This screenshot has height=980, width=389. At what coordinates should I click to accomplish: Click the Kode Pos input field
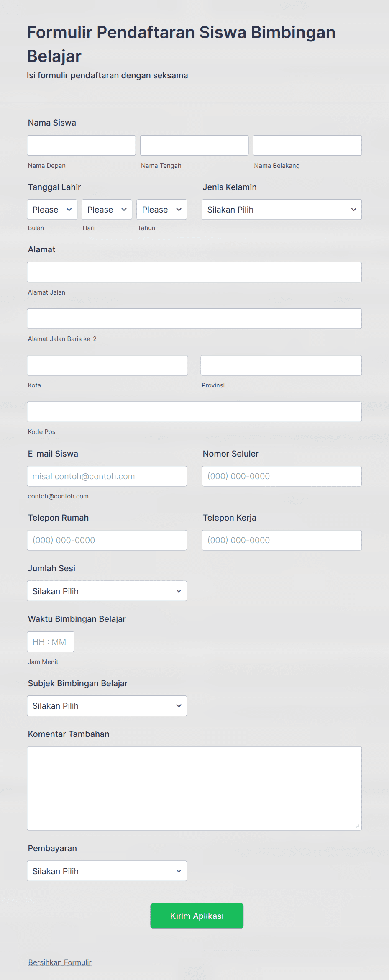click(x=194, y=411)
